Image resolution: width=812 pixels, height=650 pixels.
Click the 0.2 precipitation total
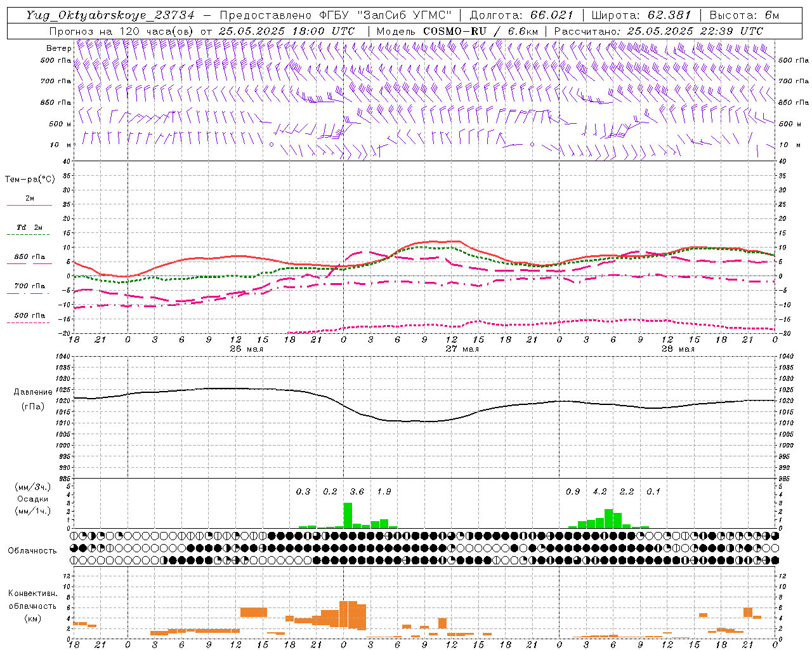click(x=330, y=492)
